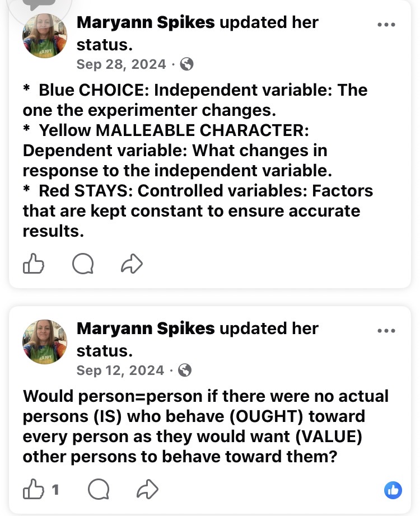Share the Sep 12 person=person post
This screenshot has width=420, height=516.
pos(148,491)
